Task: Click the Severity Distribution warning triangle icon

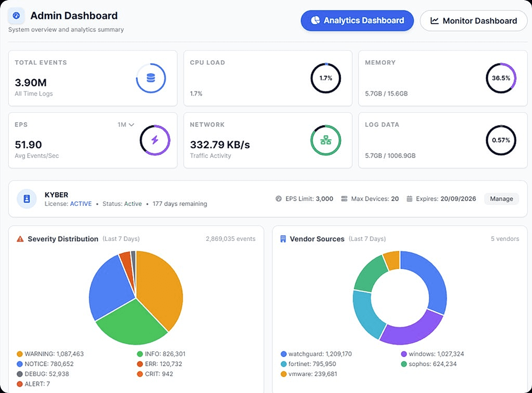Action: 20,239
